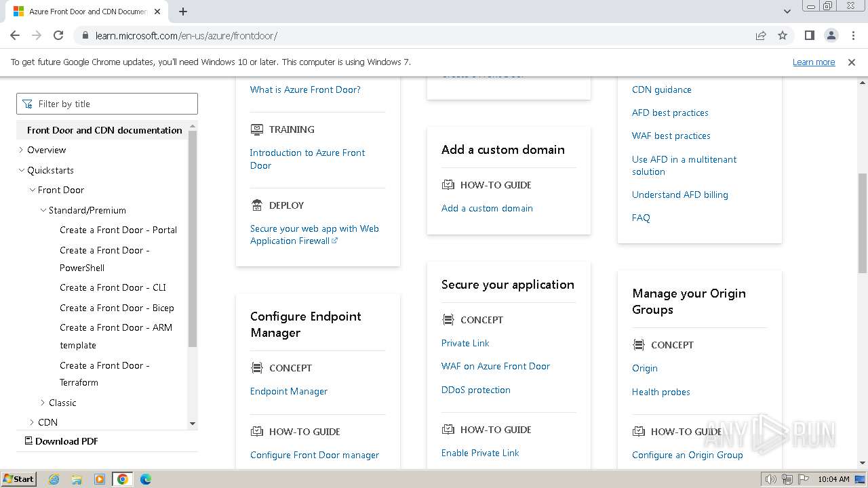Expand the Classic tree node
Viewport: 868px width, 488px height.
43,403
